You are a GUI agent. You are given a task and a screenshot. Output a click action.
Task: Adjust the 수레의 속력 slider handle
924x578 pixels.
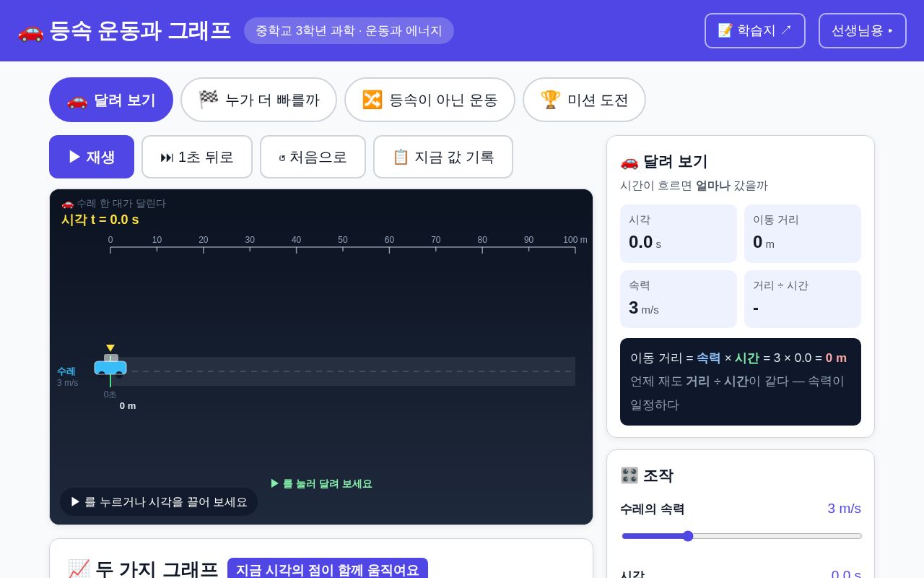(x=688, y=536)
